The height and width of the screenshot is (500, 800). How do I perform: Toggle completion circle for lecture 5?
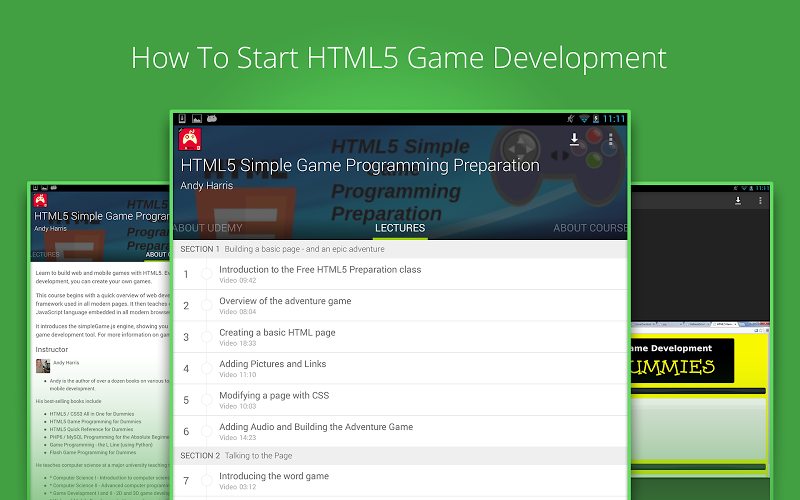point(207,400)
